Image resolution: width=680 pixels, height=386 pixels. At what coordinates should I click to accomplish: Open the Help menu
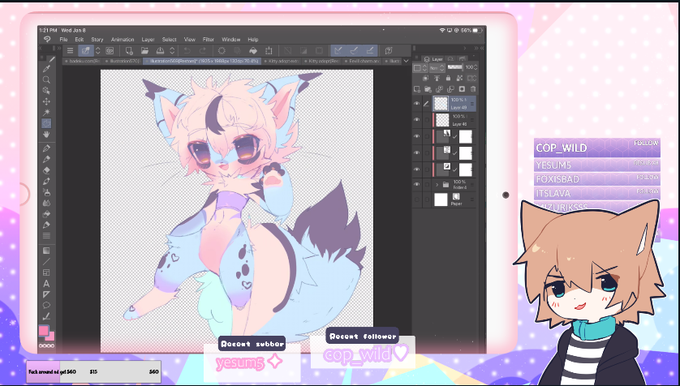coord(253,39)
